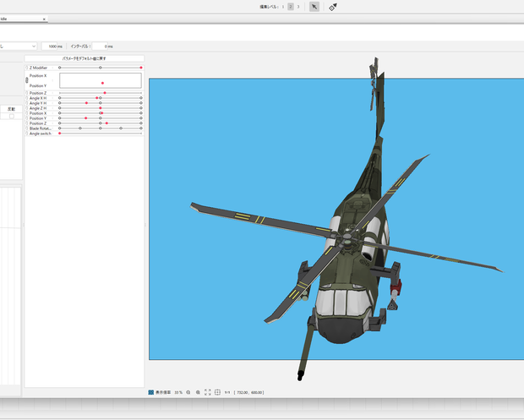Click the zoom out magnifier icon
Screen dimensions: 524x420
coord(188,392)
